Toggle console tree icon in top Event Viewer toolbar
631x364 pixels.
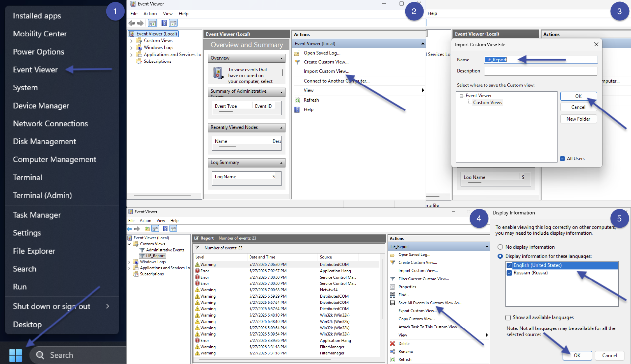click(x=152, y=23)
